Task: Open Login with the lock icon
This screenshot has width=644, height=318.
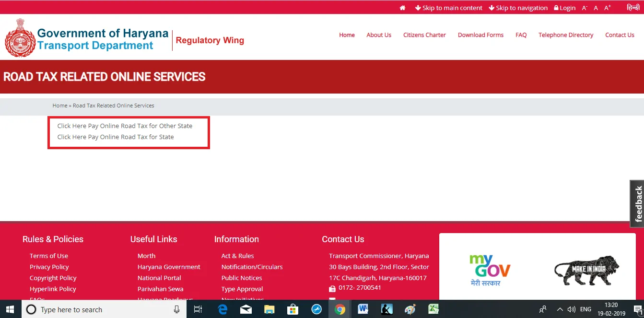Action: pyautogui.click(x=564, y=8)
